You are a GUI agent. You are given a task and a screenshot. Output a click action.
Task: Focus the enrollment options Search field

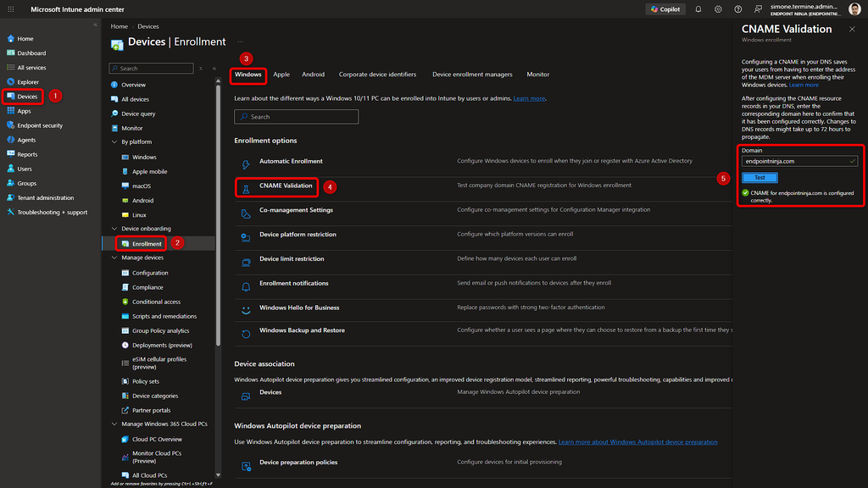[x=296, y=117]
